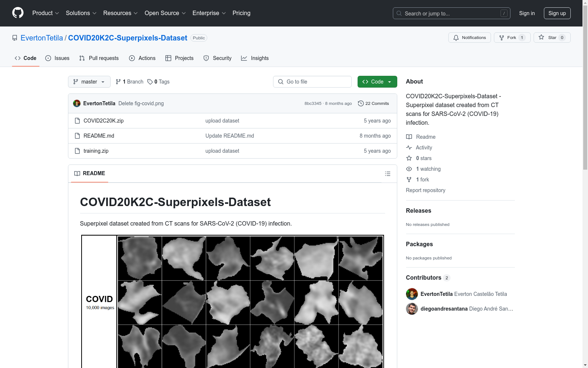This screenshot has height=368, width=588.
Task: Open EvertonTetila contributor profile name
Action: pos(437,294)
